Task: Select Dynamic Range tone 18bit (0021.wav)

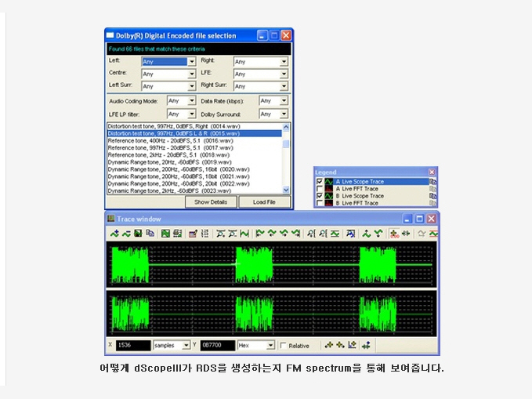Action: coord(194,176)
